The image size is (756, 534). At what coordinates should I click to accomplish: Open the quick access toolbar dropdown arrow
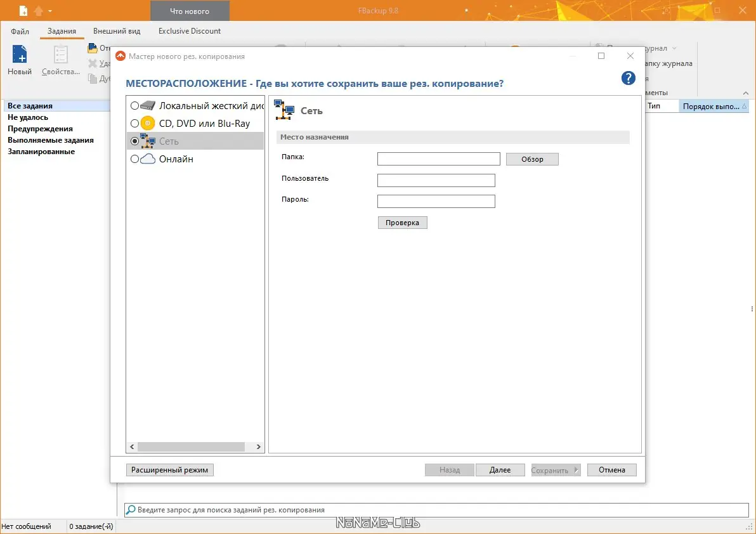pos(49,11)
